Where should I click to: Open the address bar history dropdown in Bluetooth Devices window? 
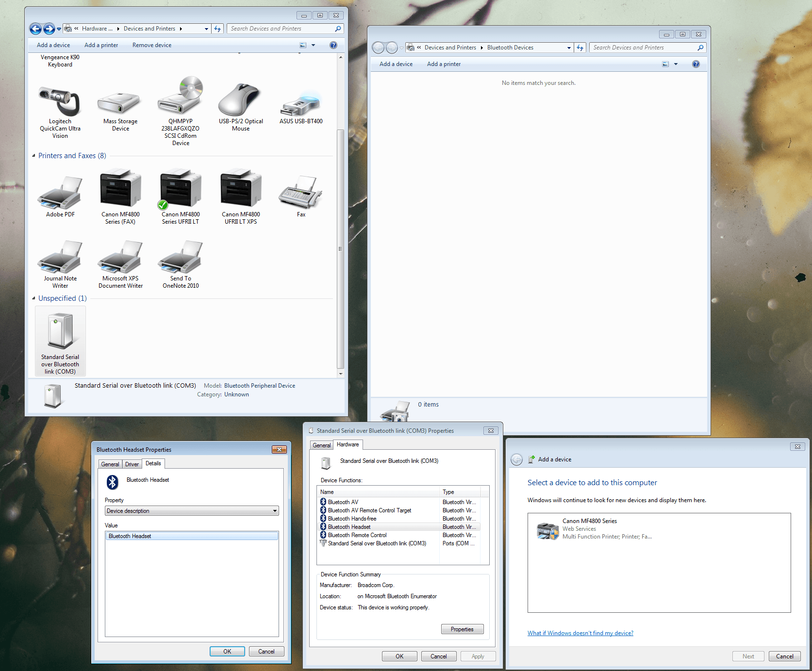point(569,48)
